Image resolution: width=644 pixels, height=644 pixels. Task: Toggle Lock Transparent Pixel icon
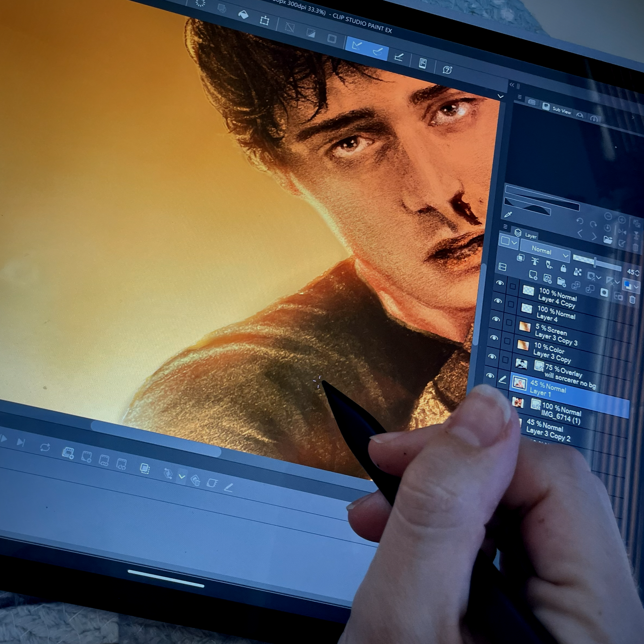[x=577, y=272]
